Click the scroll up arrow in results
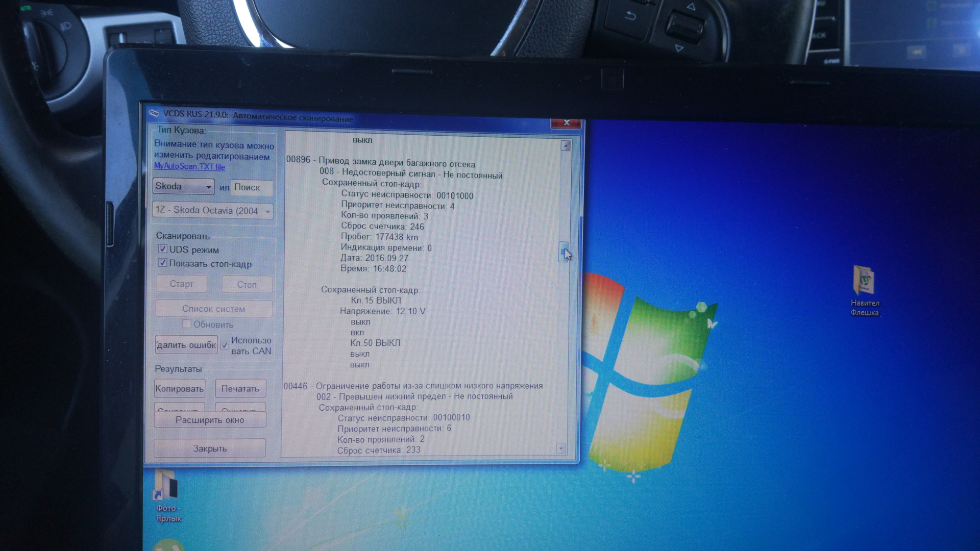The width and height of the screenshot is (980, 551). pyautogui.click(x=566, y=146)
